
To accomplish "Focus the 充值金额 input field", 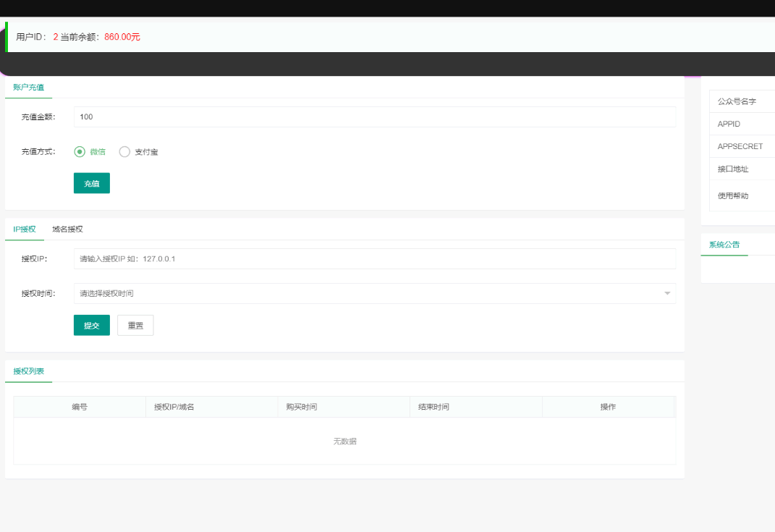I will click(x=374, y=117).
